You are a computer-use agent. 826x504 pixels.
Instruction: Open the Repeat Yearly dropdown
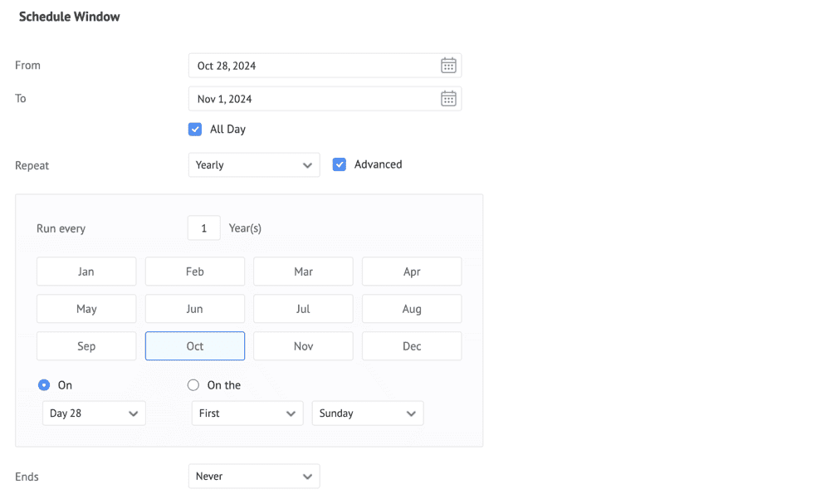click(253, 165)
